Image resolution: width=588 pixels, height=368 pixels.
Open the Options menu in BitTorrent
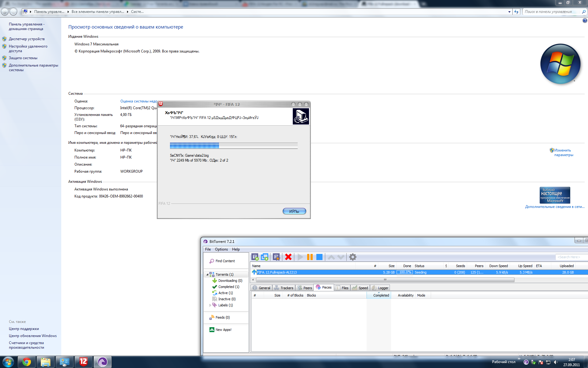point(221,249)
